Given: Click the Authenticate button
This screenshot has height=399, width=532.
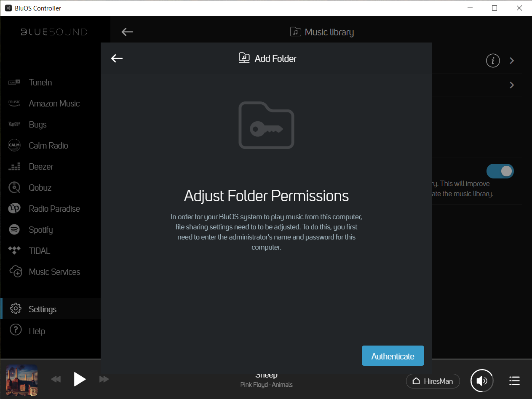Looking at the screenshot, I should click(393, 356).
